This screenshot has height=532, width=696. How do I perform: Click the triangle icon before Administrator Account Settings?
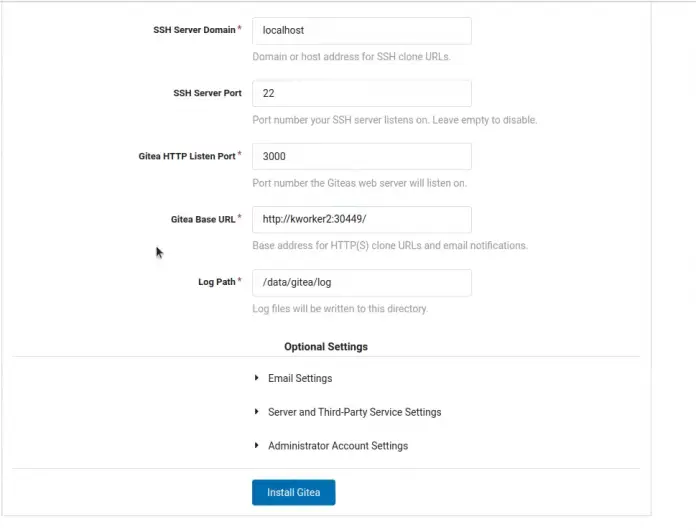tap(258, 446)
